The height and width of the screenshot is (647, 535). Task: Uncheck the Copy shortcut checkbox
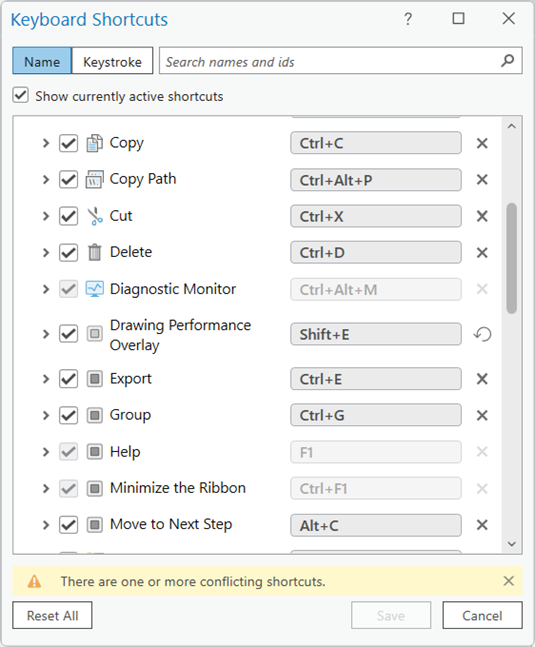[68, 144]
